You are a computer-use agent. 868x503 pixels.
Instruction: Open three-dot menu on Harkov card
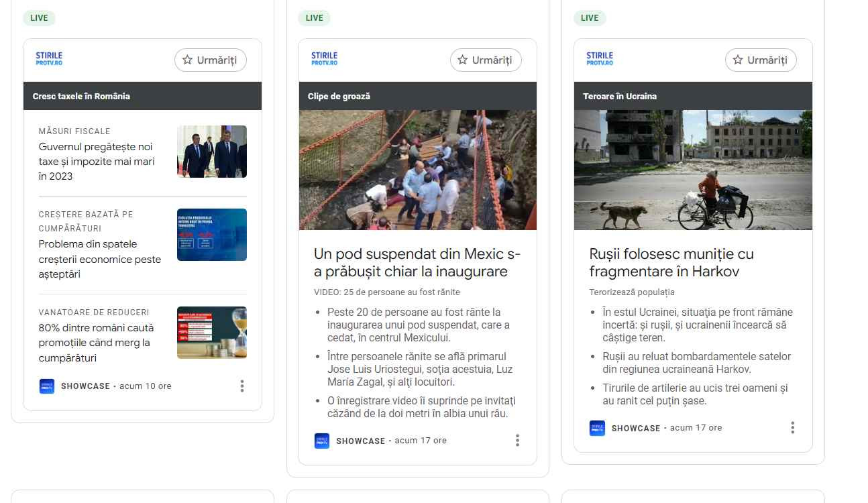(792, 428)
